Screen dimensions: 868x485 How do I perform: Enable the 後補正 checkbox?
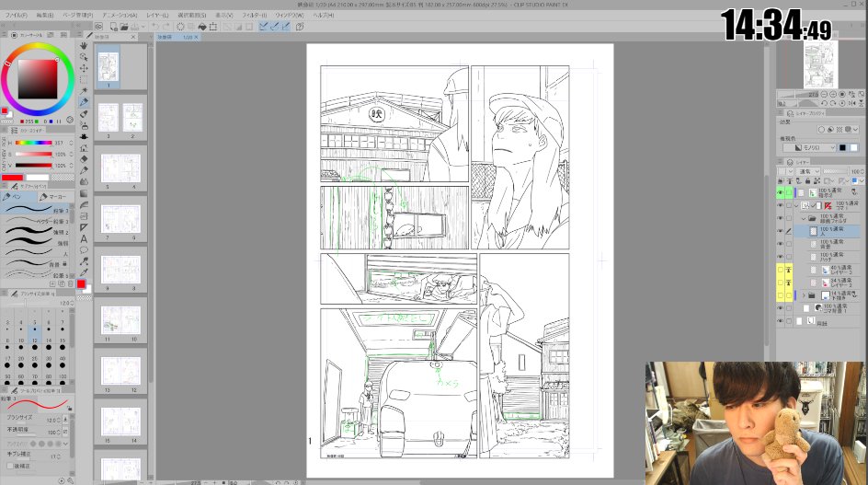click(9, 466)
